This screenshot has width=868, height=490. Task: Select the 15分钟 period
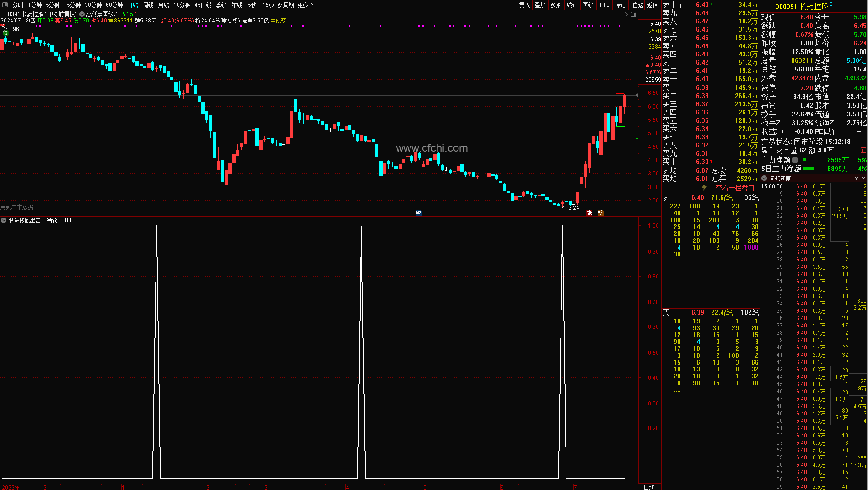(72, 5)
